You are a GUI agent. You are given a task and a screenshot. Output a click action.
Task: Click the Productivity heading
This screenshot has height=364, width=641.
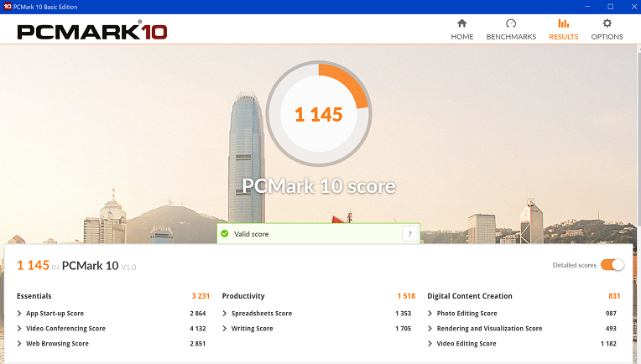243,296
